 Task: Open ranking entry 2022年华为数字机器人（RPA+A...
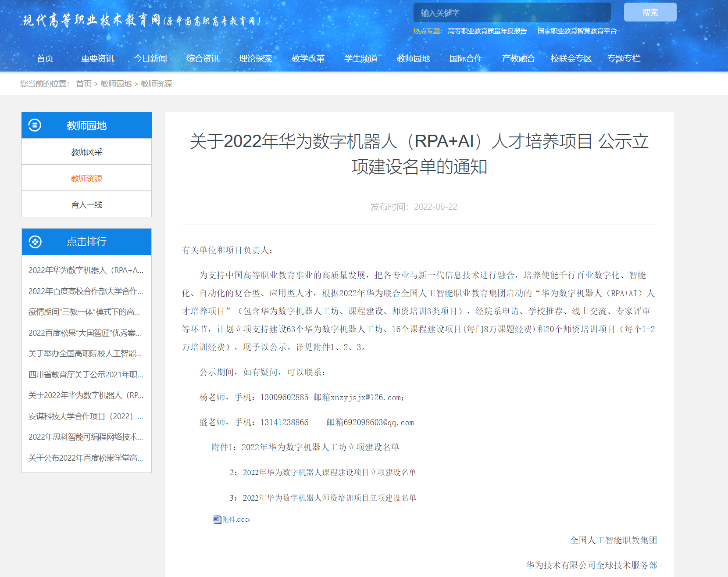click(x=86, y=270)
